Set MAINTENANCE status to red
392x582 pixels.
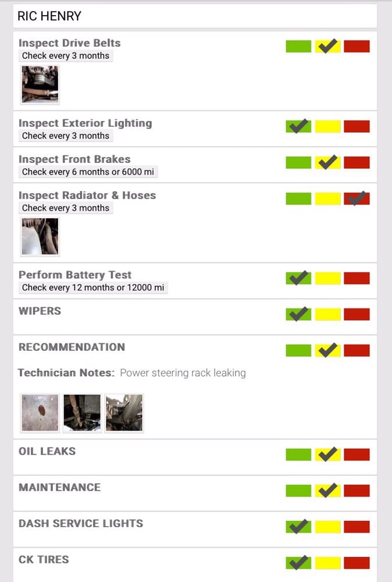click(x=357, y=491)
